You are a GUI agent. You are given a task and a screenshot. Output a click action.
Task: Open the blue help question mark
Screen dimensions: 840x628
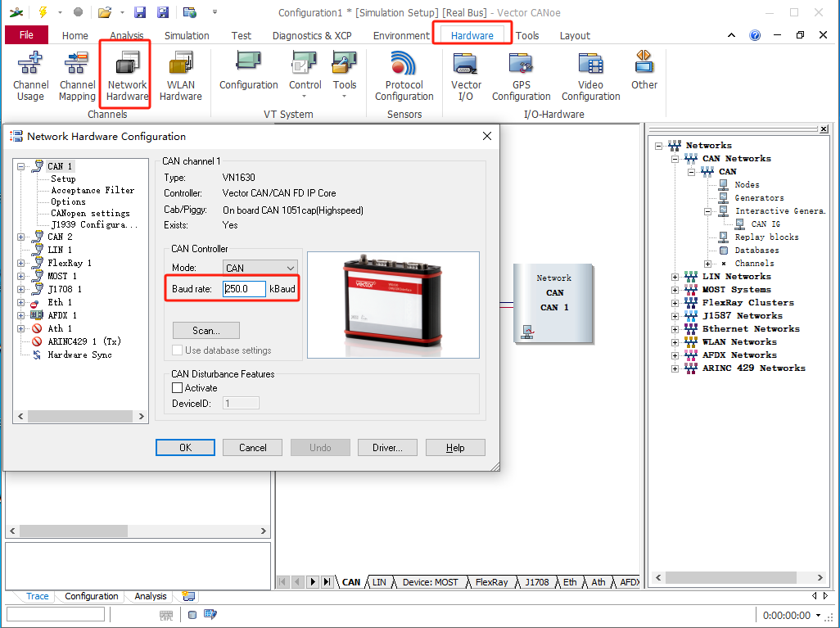(x=755, y=35)
